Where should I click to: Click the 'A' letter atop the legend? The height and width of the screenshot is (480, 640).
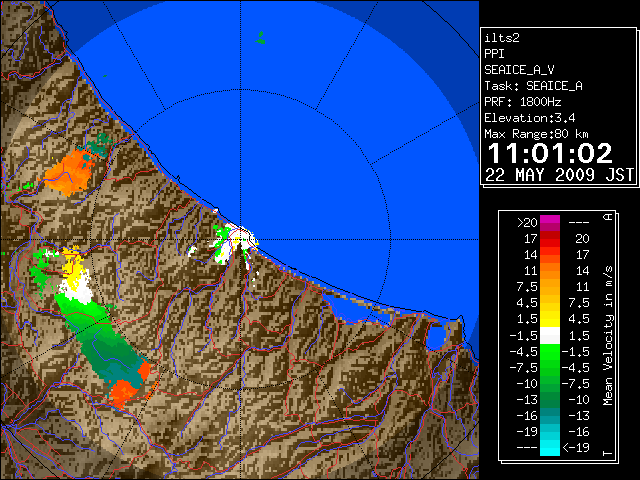click(x=608, y=217)
